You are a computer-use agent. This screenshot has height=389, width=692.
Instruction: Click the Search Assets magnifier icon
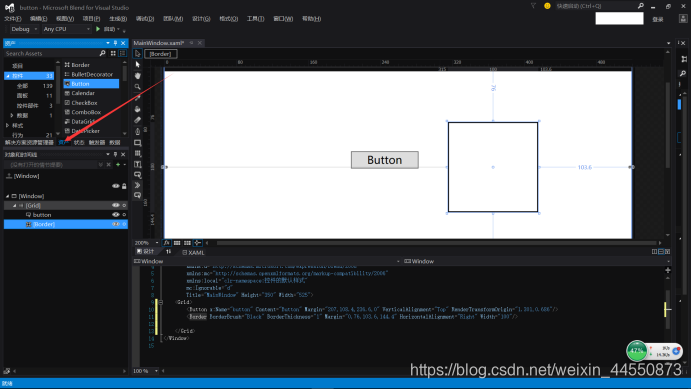tap(102, 53)
